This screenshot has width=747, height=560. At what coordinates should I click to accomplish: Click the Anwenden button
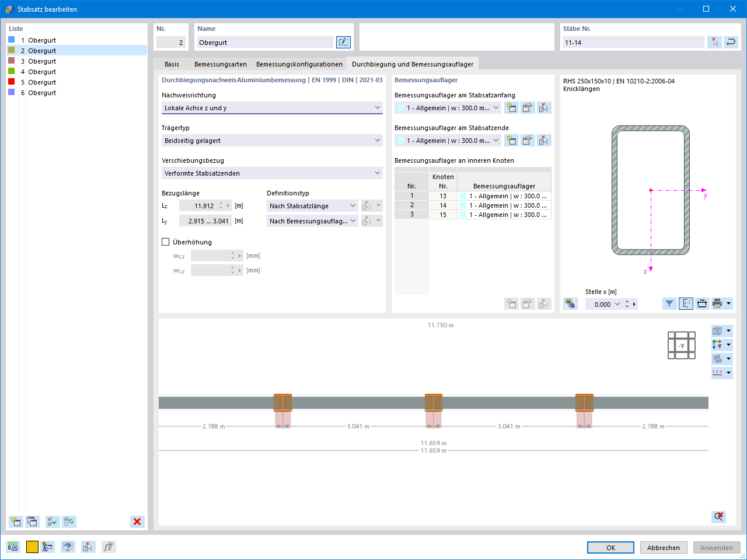click(x=717, y=547)
